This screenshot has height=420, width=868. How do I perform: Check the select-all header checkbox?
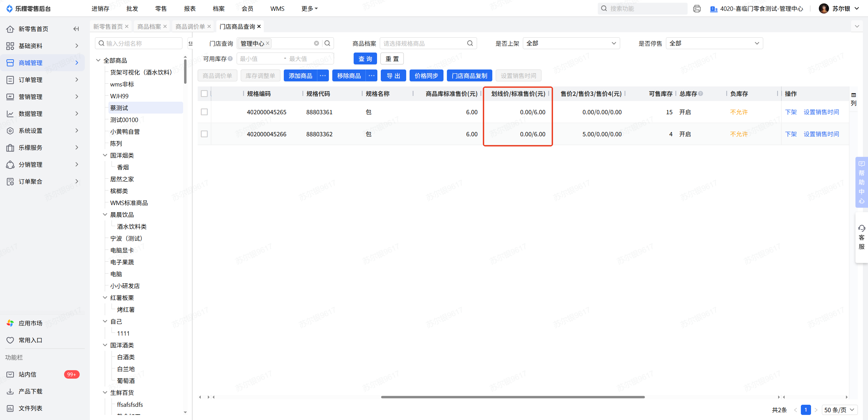pos(204,94)
